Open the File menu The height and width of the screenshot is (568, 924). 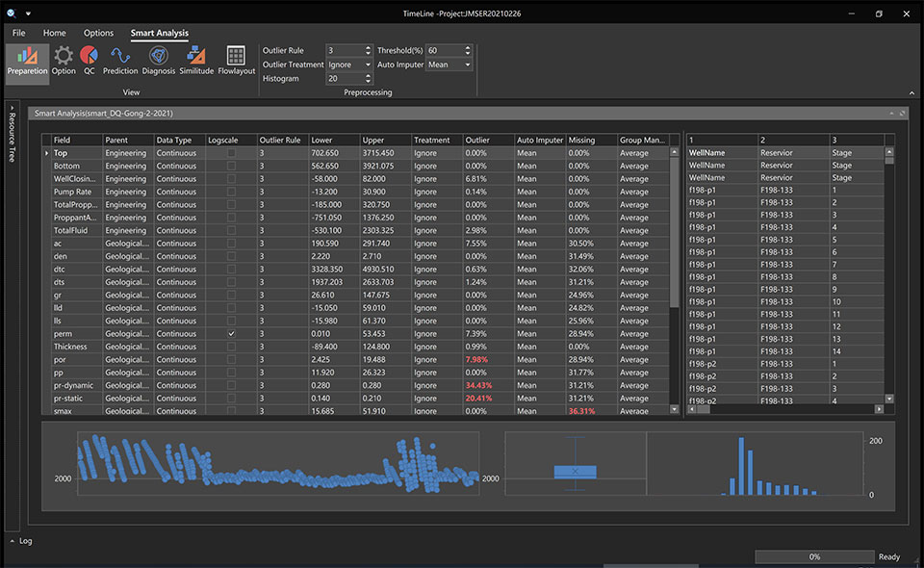(19, 33)
